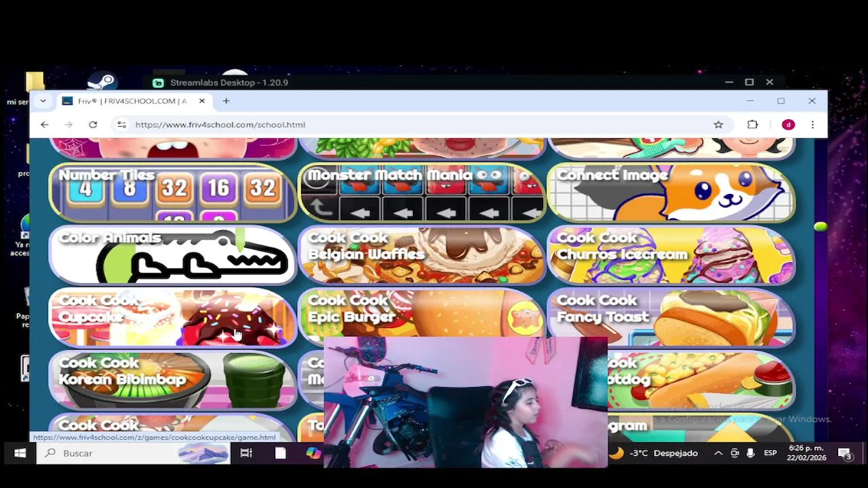
Task: Open the Steam desktop shortcut
Action: pyautogui.click(x=102, y=82)
